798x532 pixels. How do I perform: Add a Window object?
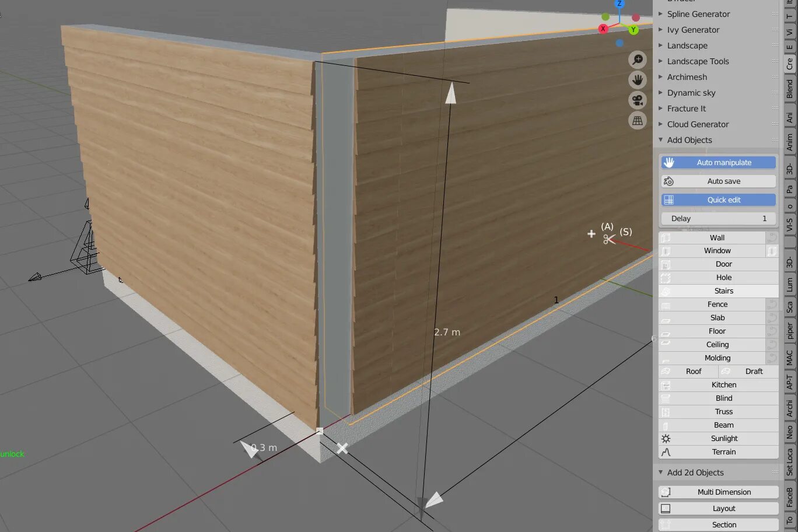point(712,251)
